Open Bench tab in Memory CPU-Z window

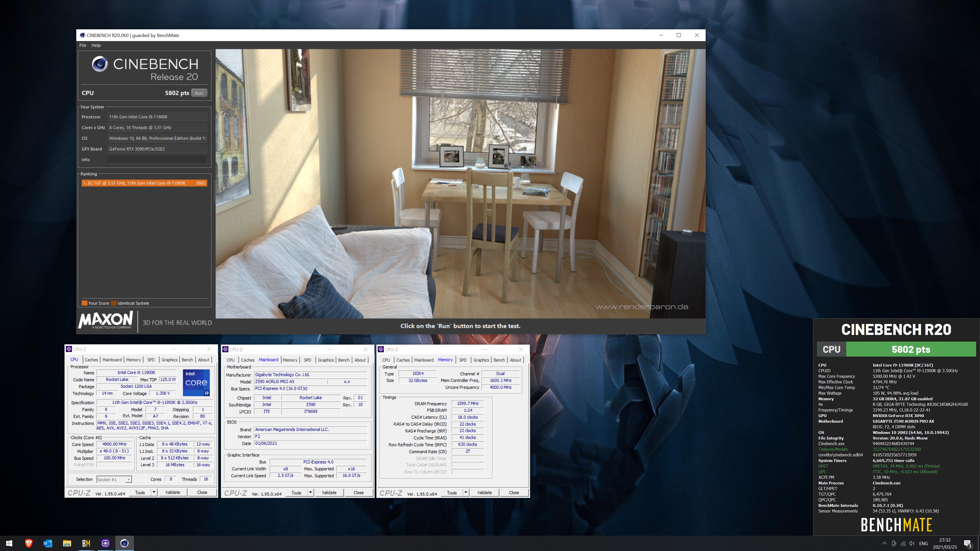499,360
